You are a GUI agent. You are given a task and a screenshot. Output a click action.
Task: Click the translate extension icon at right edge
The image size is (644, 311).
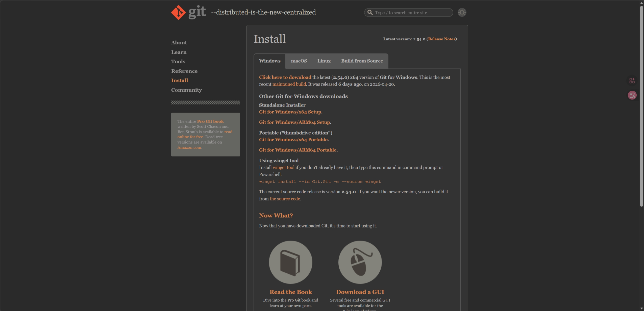coord(632,95)
